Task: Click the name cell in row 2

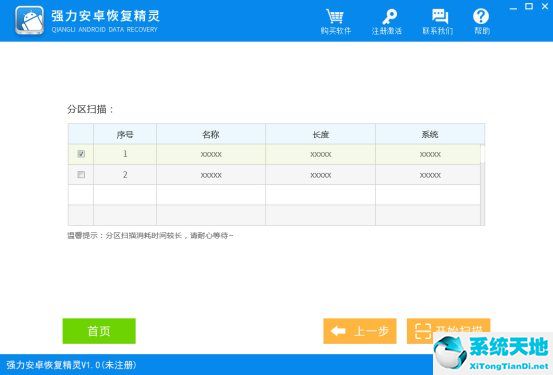Action: tap(211, 175)
